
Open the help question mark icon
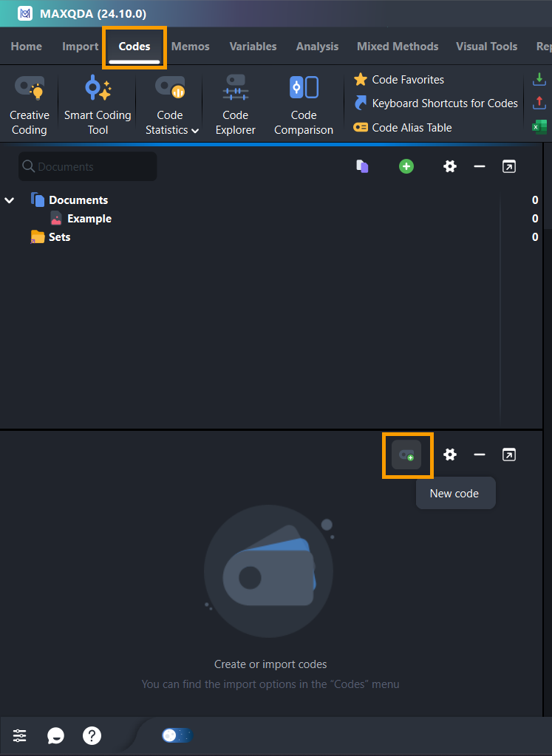click(x=92, y=735)
